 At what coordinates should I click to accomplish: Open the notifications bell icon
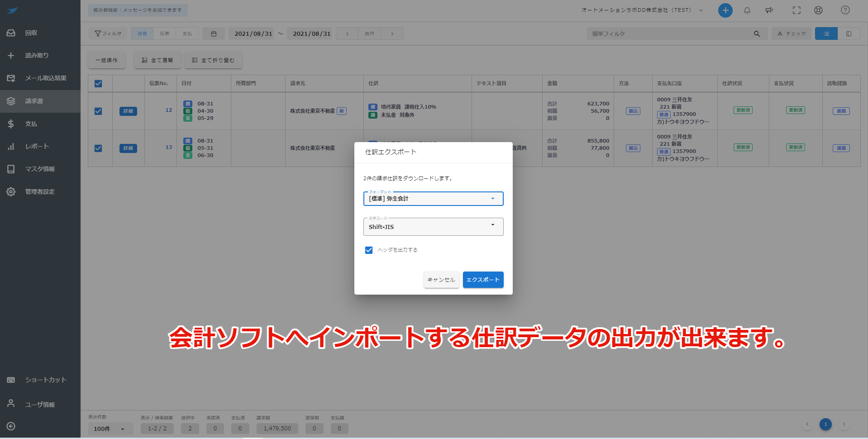(x=747, y=10)
